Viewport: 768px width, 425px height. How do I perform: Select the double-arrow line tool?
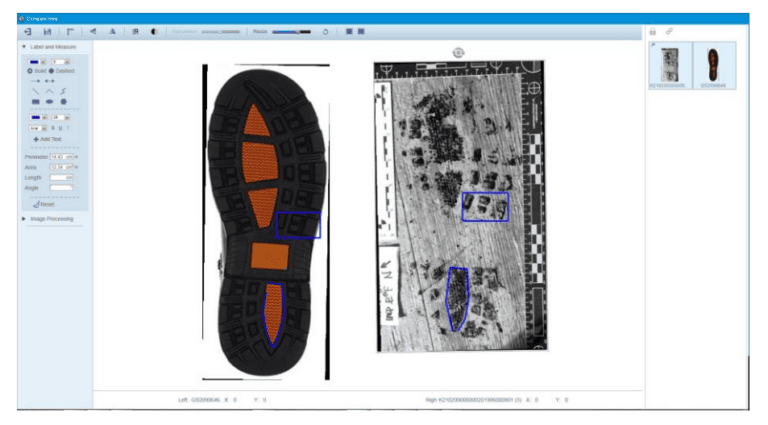[x=50, y=81]
